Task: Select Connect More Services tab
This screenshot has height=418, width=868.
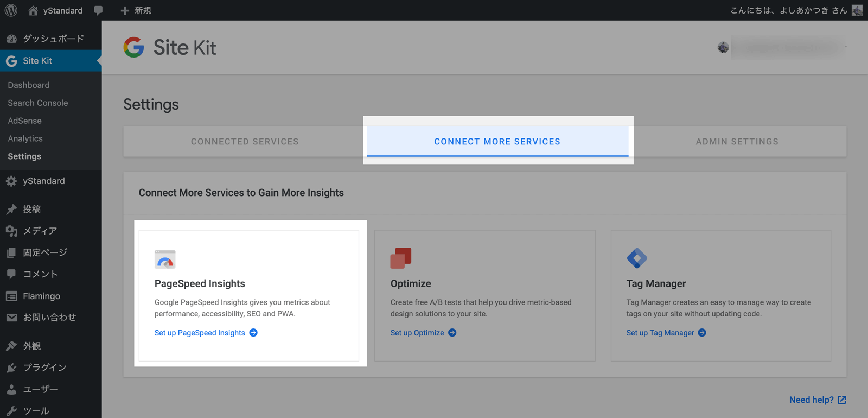Action: [497, 142]
